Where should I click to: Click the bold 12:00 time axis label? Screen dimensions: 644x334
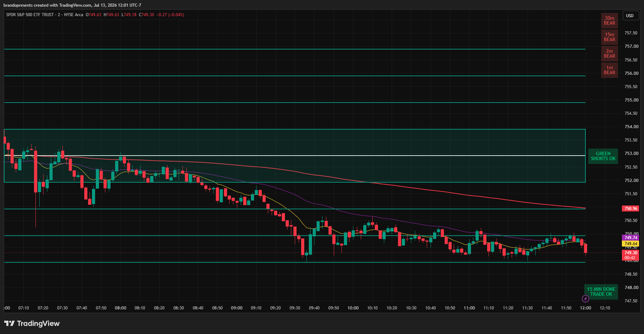(x=586, y=308)
